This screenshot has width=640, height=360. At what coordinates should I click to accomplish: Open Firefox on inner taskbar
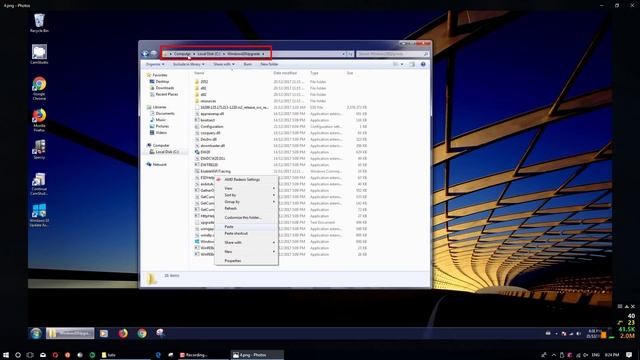[123, 333]
